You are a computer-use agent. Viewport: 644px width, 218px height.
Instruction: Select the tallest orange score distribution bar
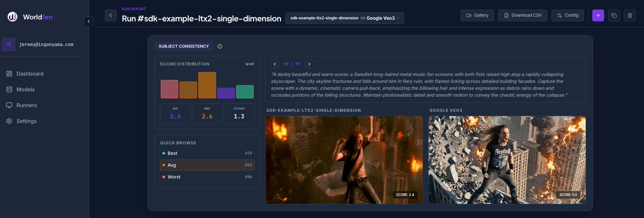pyautogui.click(x=207, y=85)
